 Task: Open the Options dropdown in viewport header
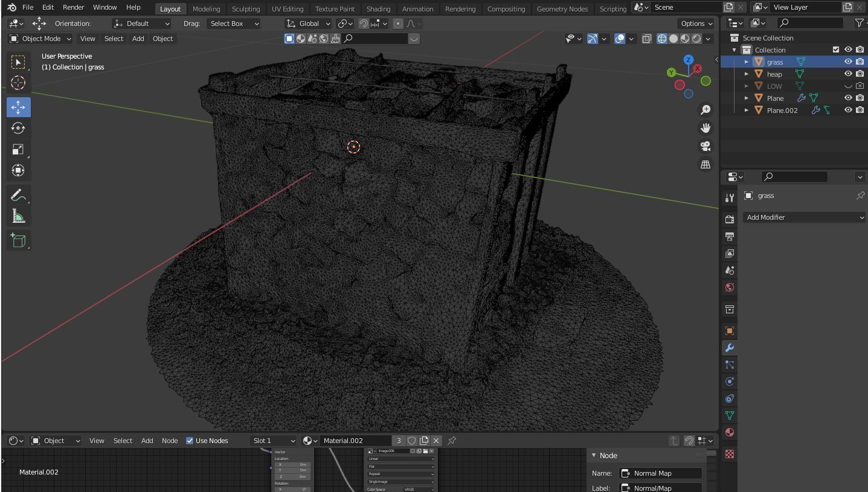point(696,24)
